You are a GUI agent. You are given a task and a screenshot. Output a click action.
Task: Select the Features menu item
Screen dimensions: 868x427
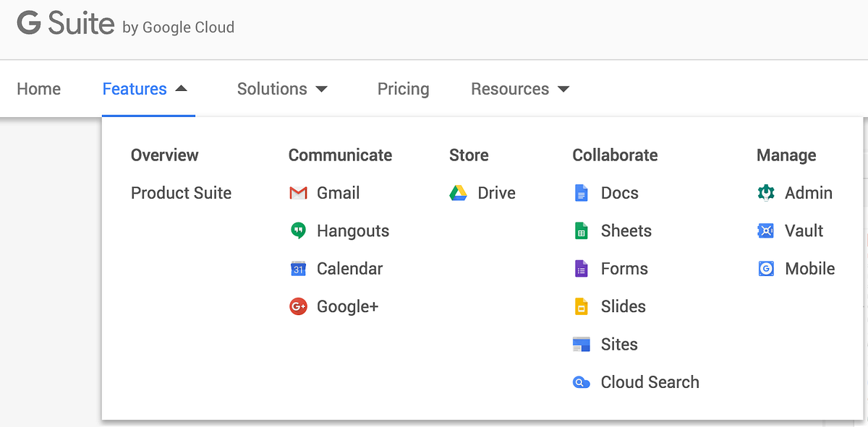click(x=135, y=89)
